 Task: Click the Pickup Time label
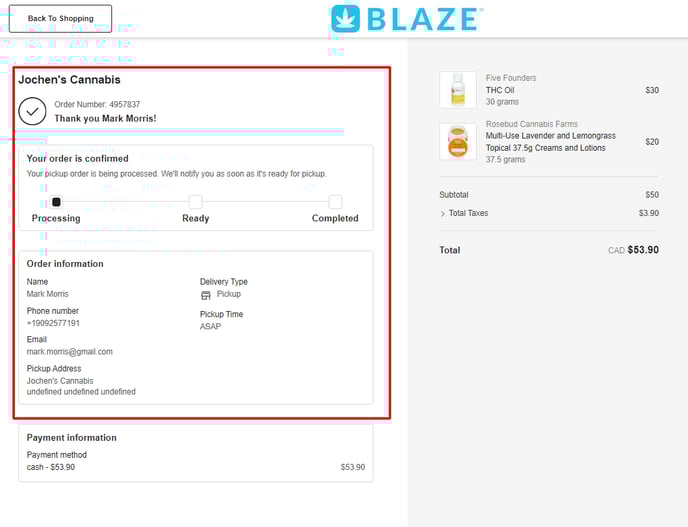pos(222,314)
